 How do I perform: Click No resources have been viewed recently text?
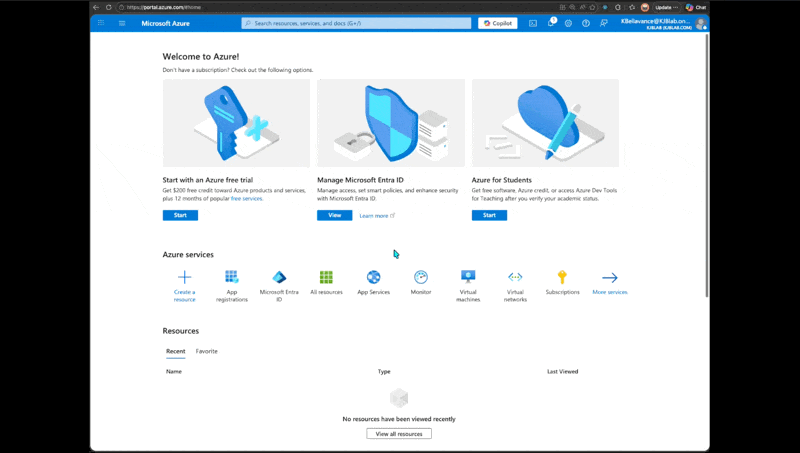click(x=399, y=419)
